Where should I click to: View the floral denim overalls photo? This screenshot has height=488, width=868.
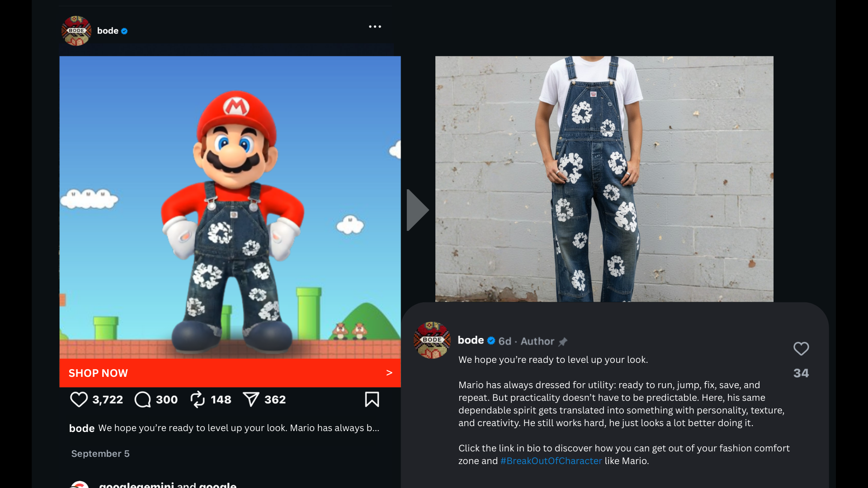coord(604,178)
